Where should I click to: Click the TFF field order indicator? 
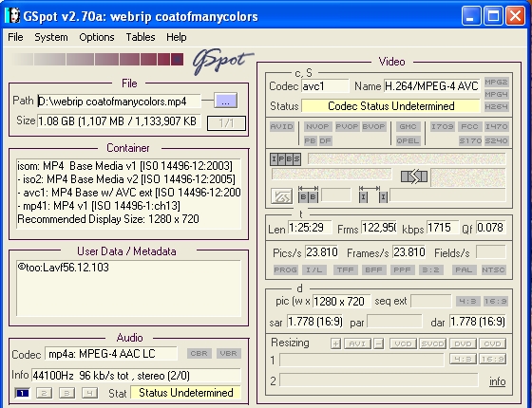coord(346,270)
